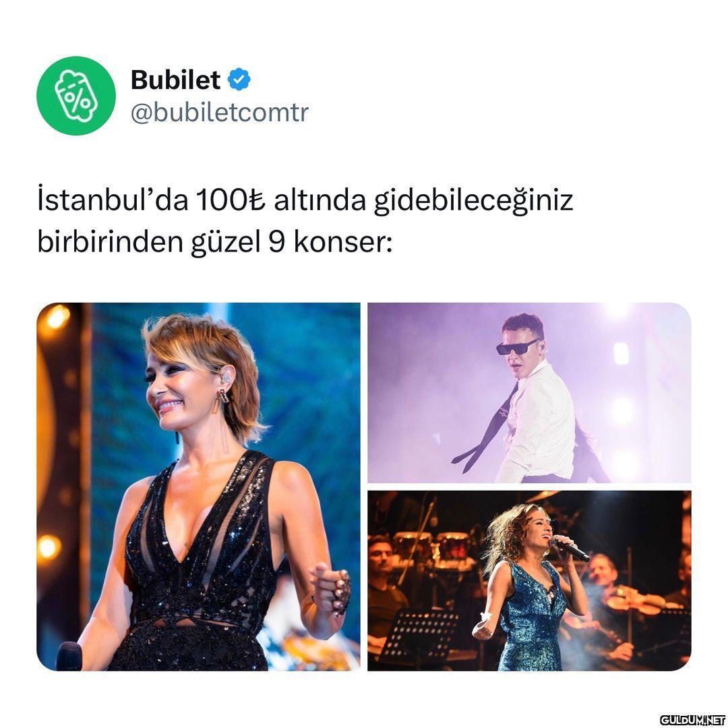Image resolution: width=728 pixels, height=728 pixels.
Task: Click the 100₺ amount in the tweet
Action: click(231, 200)
